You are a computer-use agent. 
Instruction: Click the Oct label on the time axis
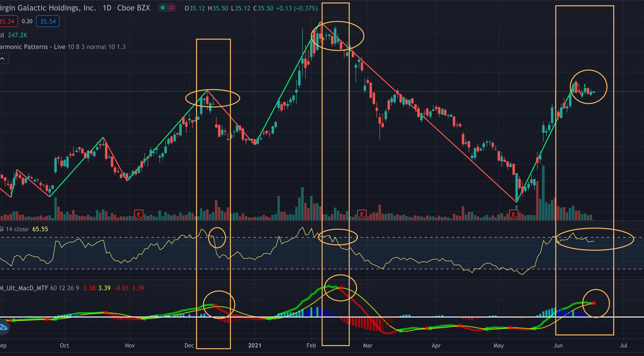click(x=64, y=346)
